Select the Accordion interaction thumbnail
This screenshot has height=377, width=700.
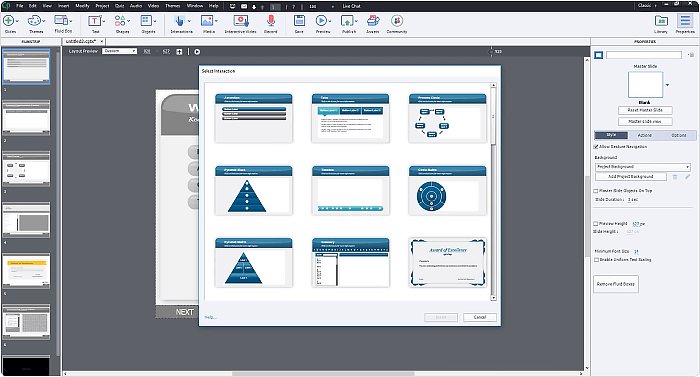[254, 118]
